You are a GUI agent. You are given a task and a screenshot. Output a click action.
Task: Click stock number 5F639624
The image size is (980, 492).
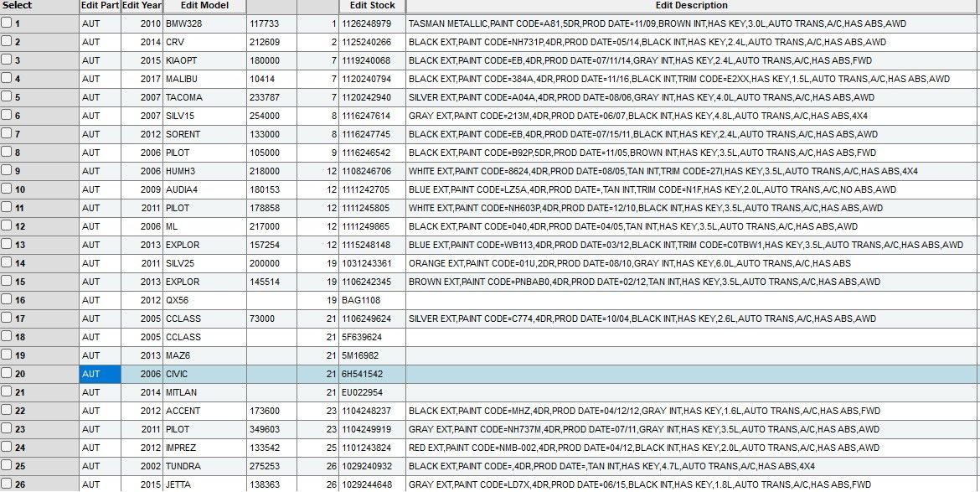pyautogui.click(x=372, y=337)
